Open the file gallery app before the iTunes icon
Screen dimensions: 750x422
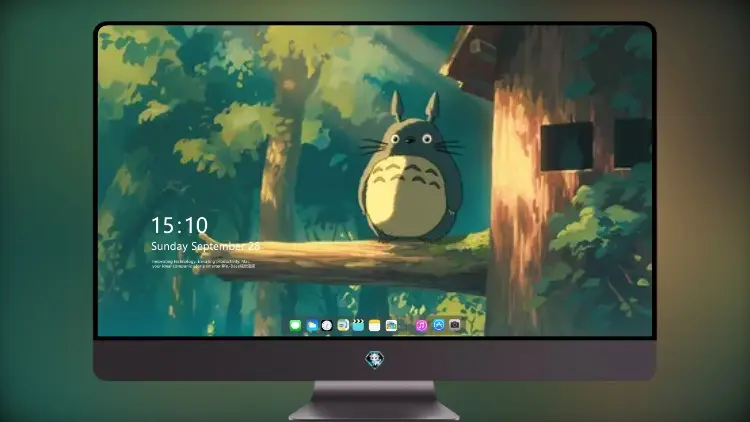391,326
